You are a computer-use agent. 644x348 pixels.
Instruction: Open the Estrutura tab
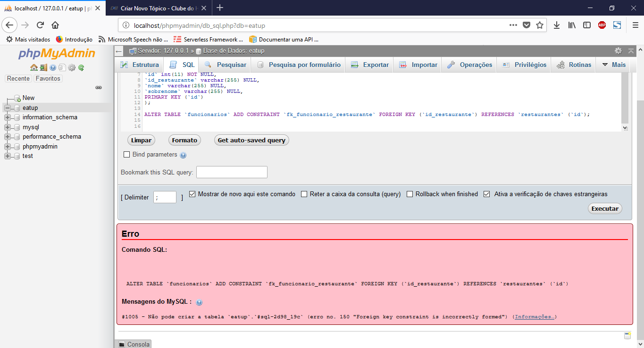pyautogui.click(x=140, y=65)
